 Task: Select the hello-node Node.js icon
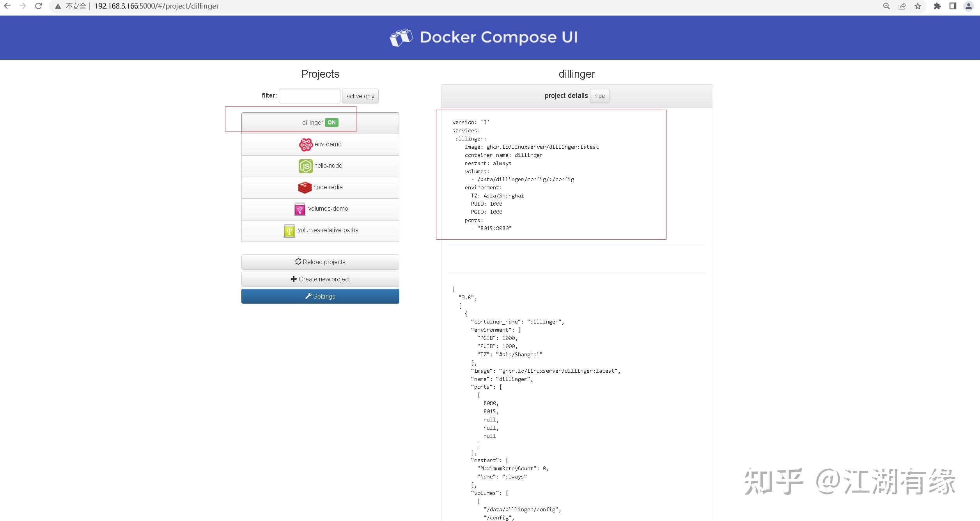tap(305, 165)
